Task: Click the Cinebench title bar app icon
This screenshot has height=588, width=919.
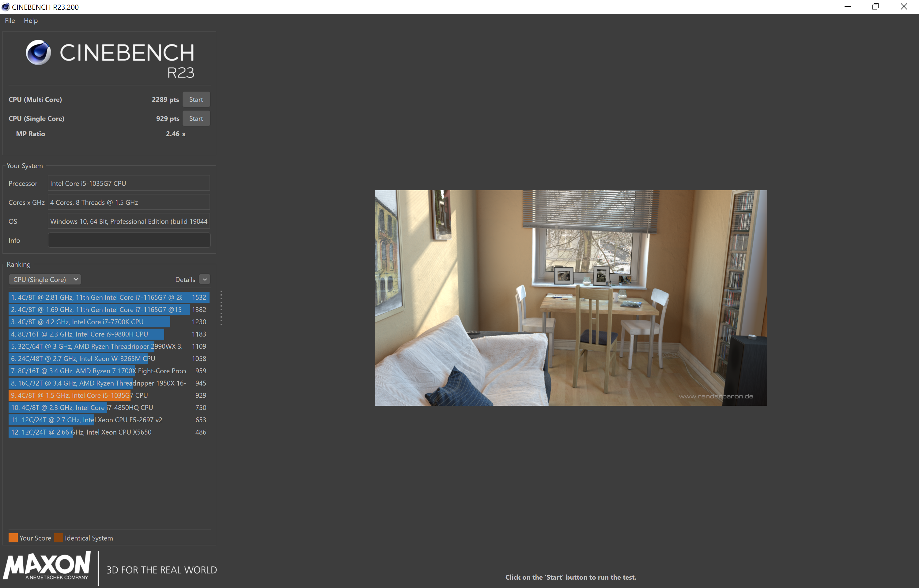Action: tap(6, 7)
